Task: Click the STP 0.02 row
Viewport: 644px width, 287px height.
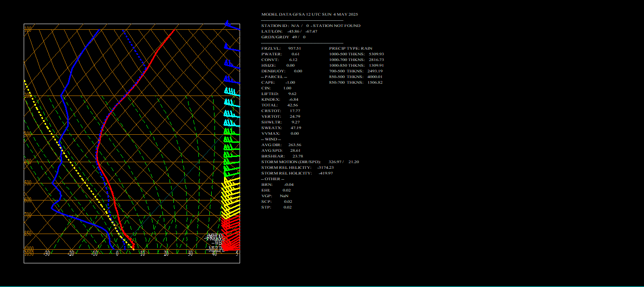Action: pos(277,207)
